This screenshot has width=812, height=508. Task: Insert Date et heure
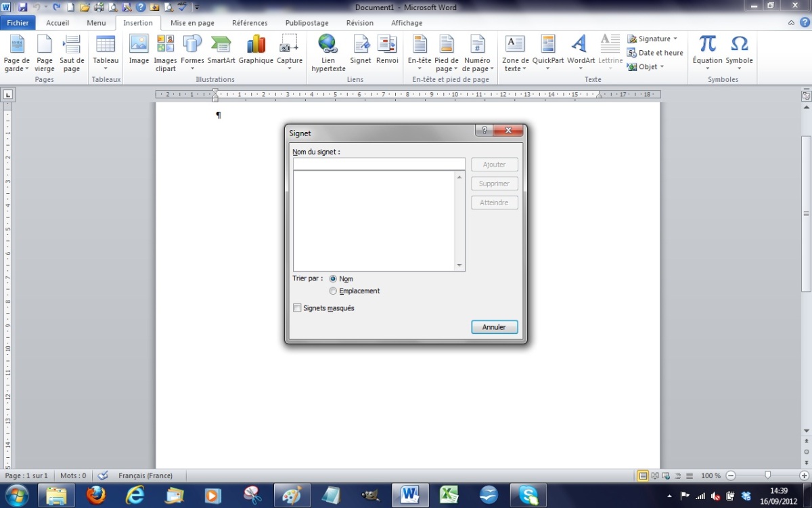click(x=656, y=53)
